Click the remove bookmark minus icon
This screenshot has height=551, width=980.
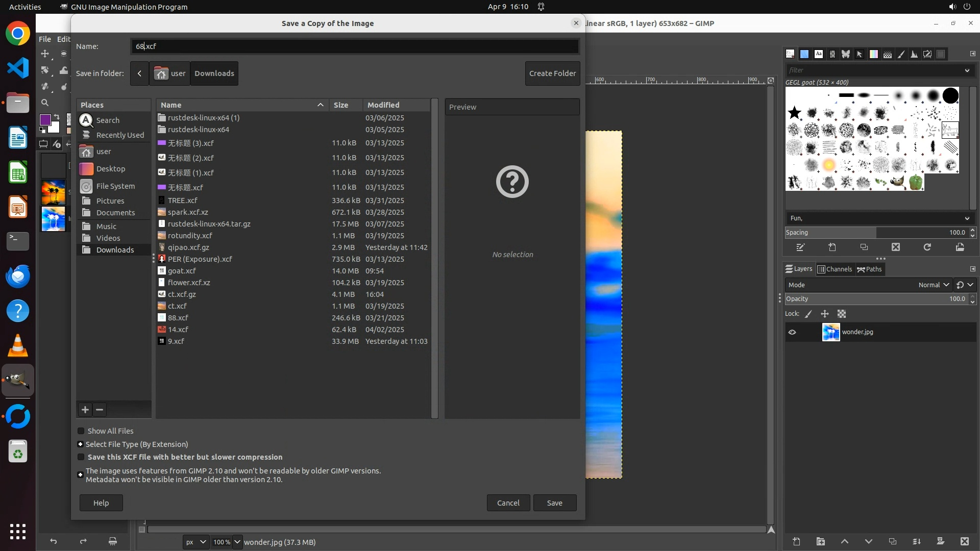[100, 410]
